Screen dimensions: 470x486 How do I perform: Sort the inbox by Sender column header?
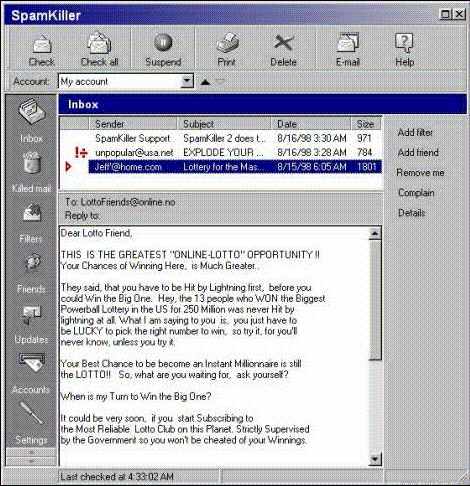(x=133, y=124)
